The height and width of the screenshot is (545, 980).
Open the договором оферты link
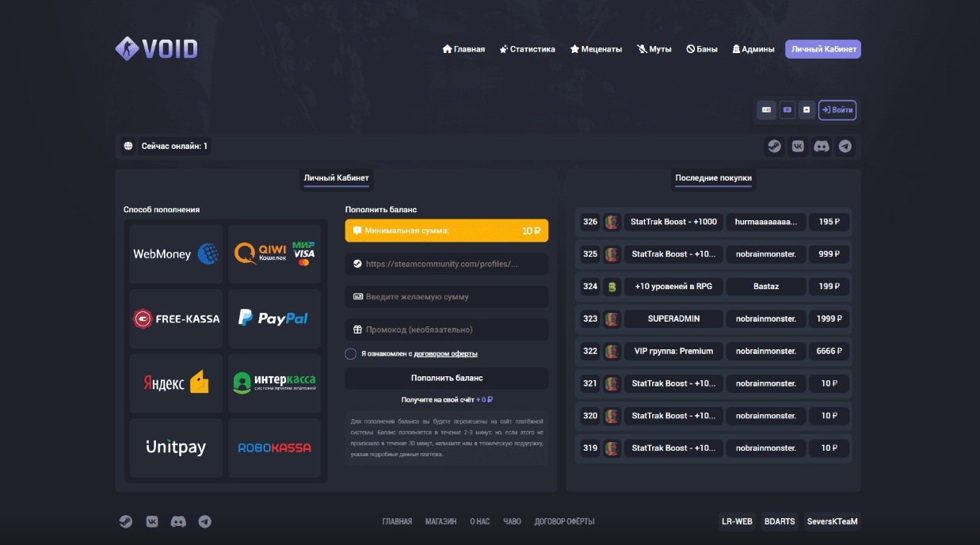445,354
